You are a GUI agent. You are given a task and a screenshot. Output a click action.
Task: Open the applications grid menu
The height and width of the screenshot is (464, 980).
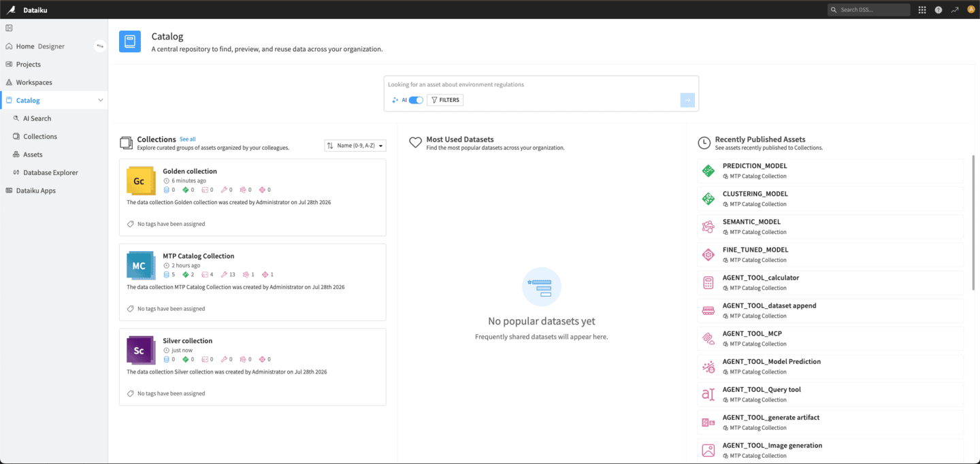coord(922,10)
